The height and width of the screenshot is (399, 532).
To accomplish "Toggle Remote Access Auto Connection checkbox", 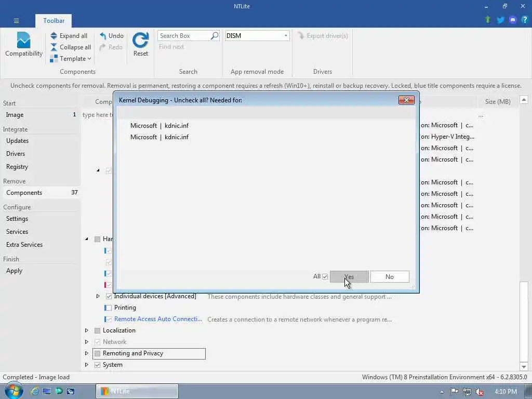I will 109,320.
